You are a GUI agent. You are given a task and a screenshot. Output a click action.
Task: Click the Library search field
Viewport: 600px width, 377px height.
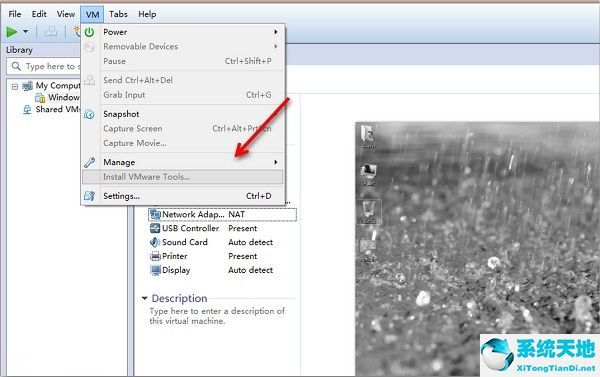pos(44,66)
